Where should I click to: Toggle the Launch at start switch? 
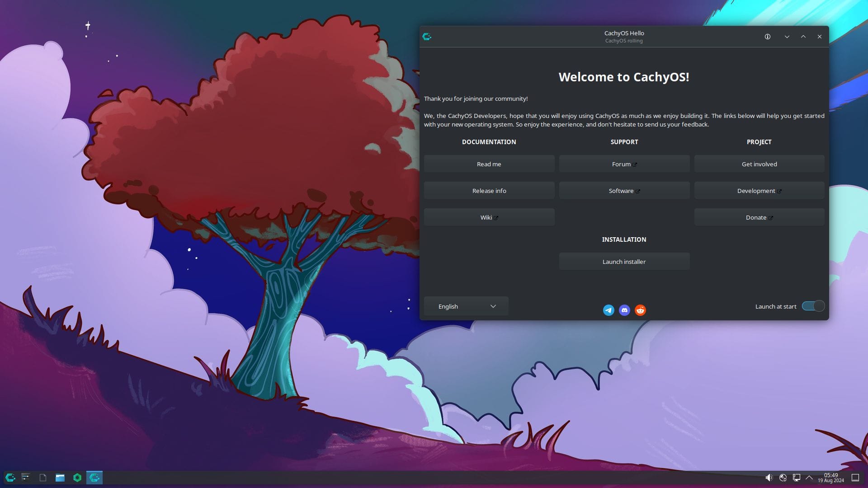pos(812,305)
